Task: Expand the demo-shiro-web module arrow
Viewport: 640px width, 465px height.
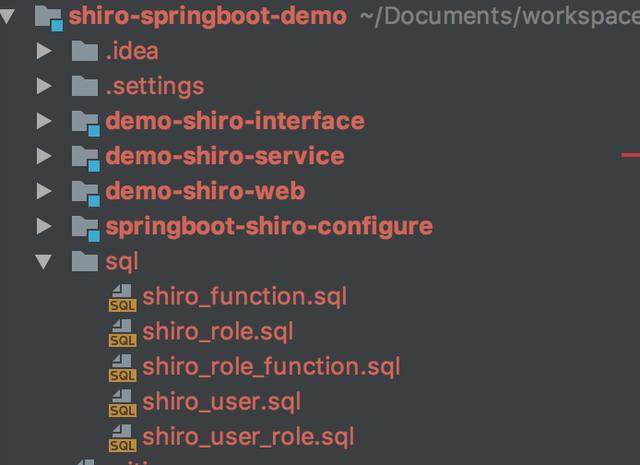Action: [x=44, y=191]
